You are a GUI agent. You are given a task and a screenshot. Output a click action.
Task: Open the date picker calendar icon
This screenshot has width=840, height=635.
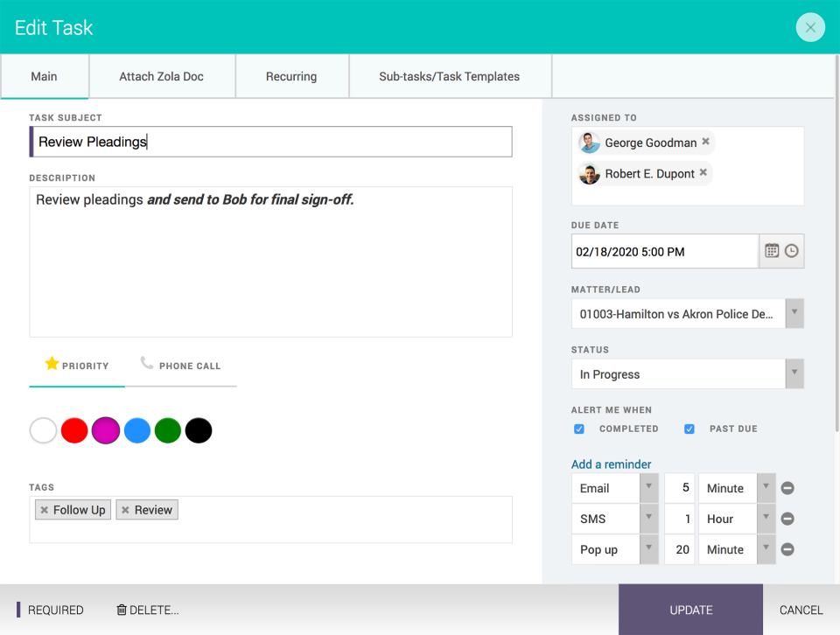coord(771,251)
